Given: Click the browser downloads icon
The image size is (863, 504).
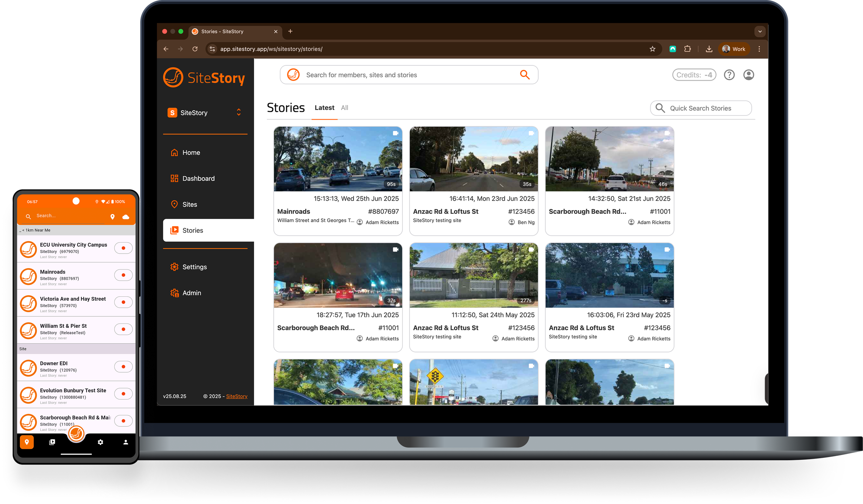Looking at the screenshot, I should coord(709,49).
